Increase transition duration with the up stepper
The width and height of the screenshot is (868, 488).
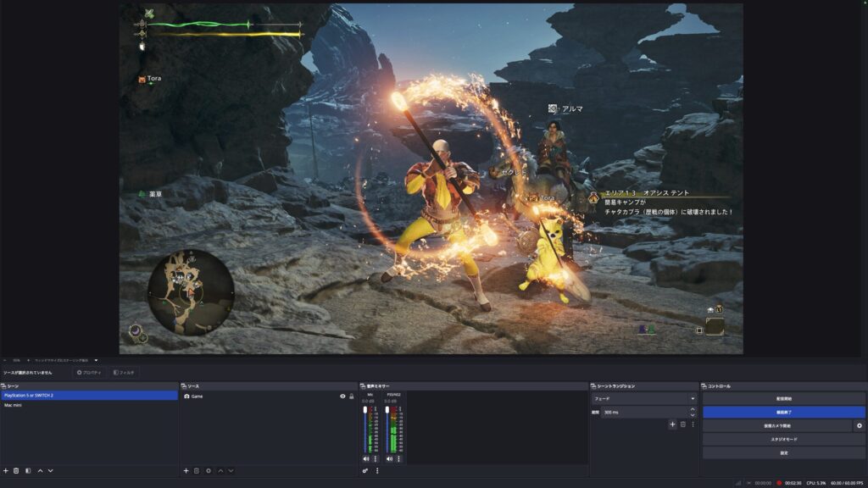click(693, 409)
